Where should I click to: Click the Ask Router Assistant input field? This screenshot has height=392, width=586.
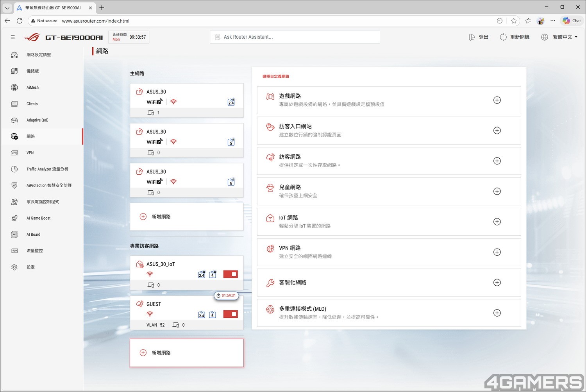coord(295,37)
